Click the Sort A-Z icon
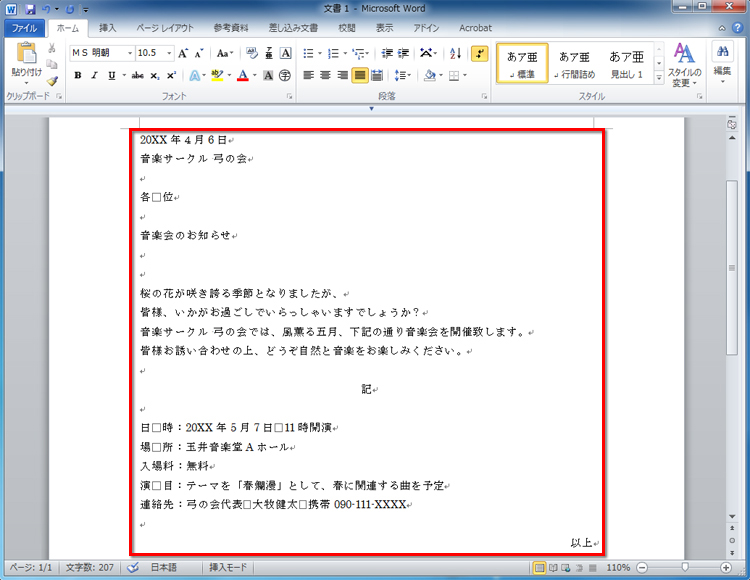Viewport: 750px width, 580px height. pos(455,53)
